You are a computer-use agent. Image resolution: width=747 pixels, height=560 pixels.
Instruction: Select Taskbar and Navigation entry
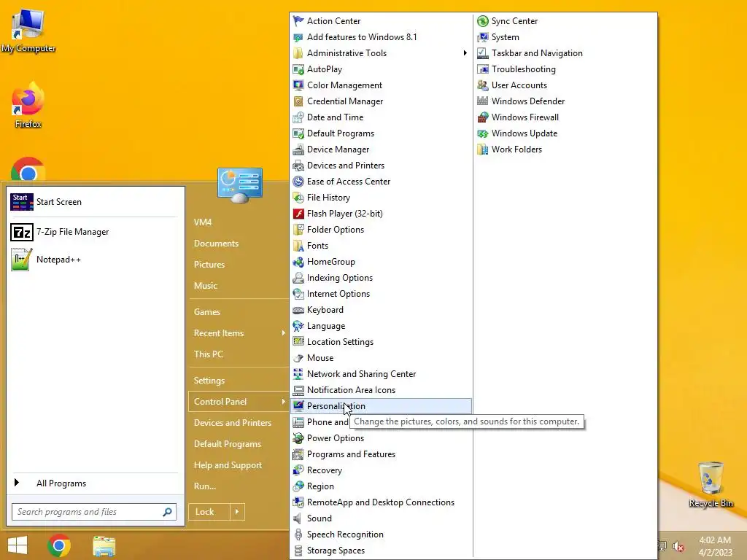(565, 52)
